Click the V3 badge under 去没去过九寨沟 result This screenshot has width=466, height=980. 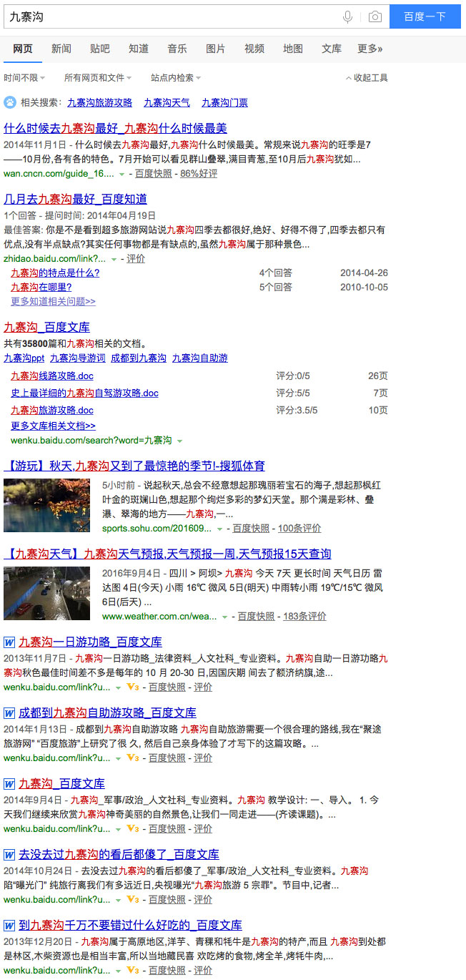click(132, 899)
